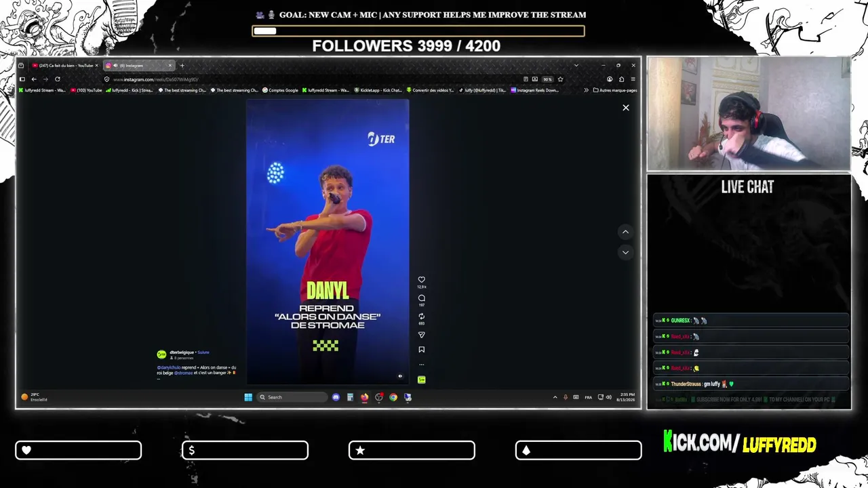Open the 90 % zoom level indicator
Viewport: 868px width, 488px height.
click(547, 79)
